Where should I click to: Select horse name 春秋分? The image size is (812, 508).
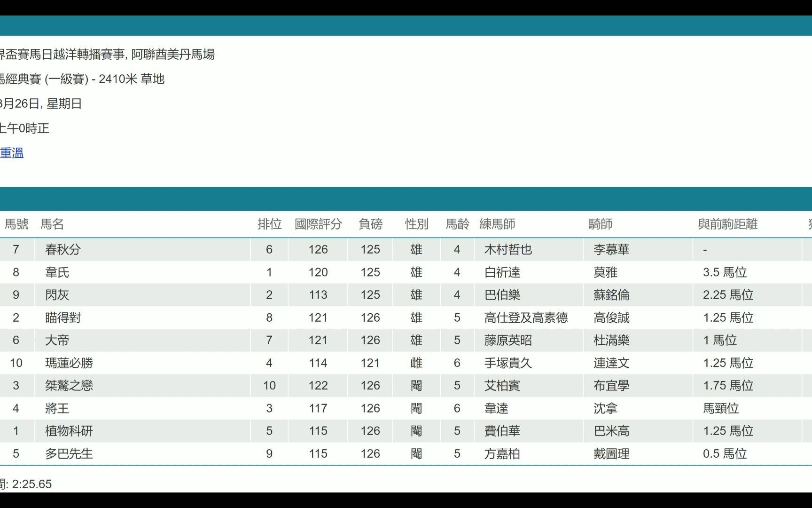(63, 249)
